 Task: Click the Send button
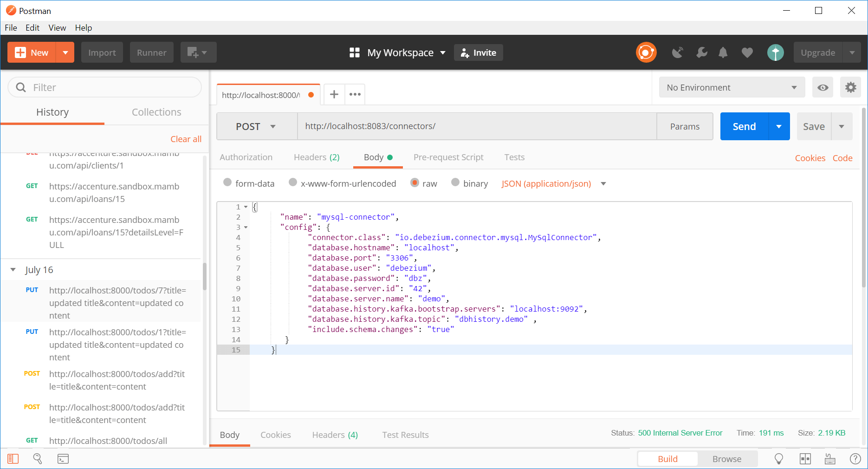pos(743,126)
